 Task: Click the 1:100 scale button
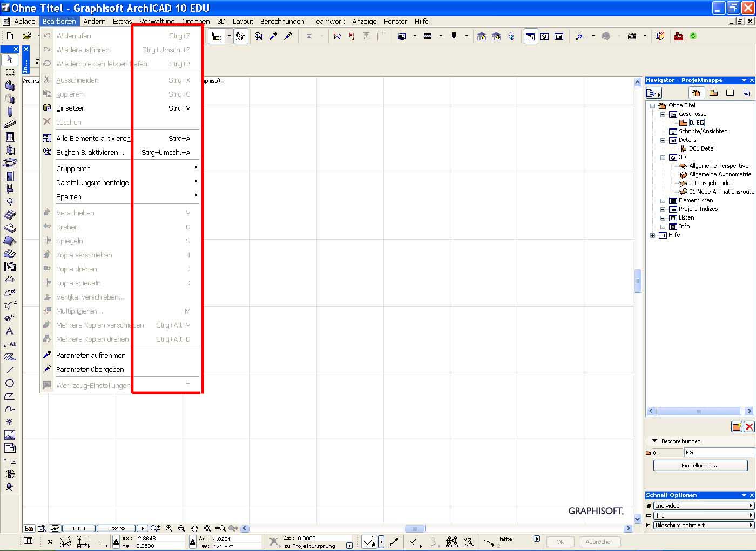click(79, 528)
